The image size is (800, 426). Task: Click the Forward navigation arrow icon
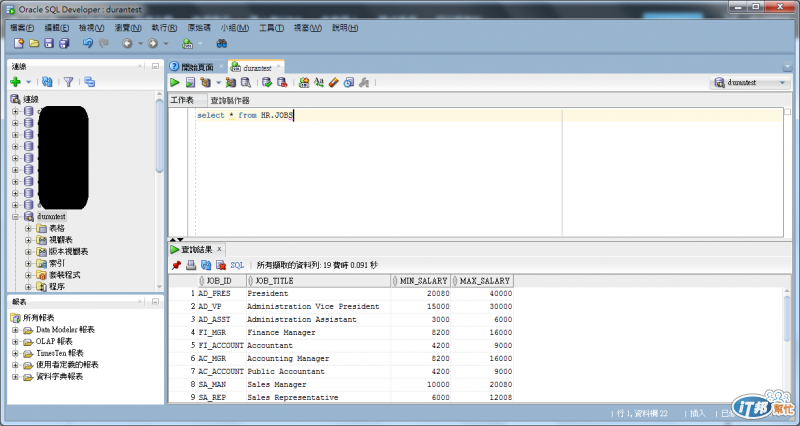click(x=153, y=43)
